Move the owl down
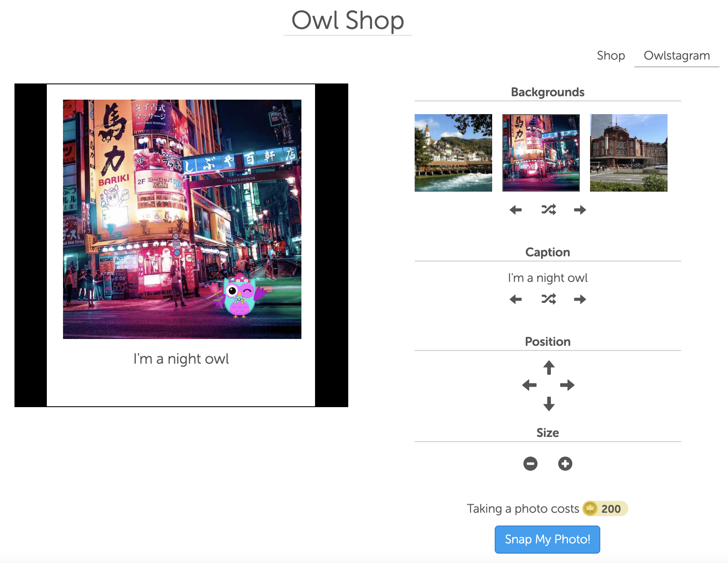Viewport: 728px width, 563px height. click(549, 403)
